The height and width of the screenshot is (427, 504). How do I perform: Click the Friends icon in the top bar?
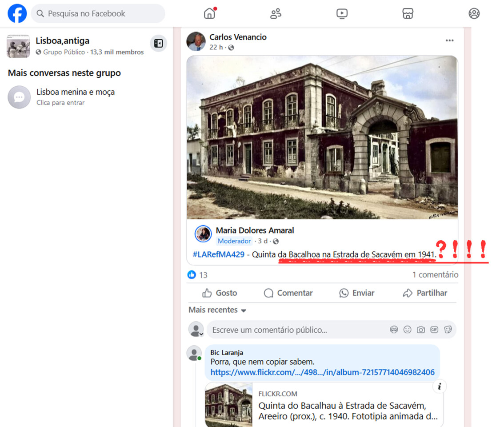(x=276, y=13)
